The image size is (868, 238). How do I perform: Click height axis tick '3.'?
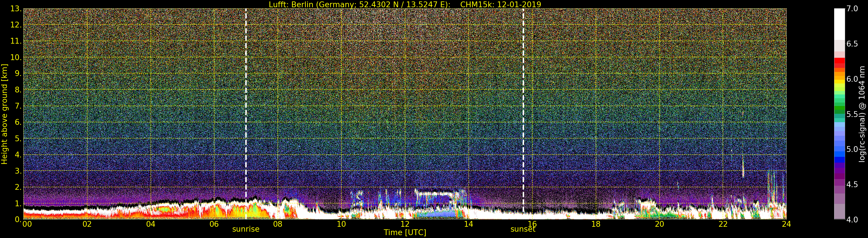tap(18, 171)
